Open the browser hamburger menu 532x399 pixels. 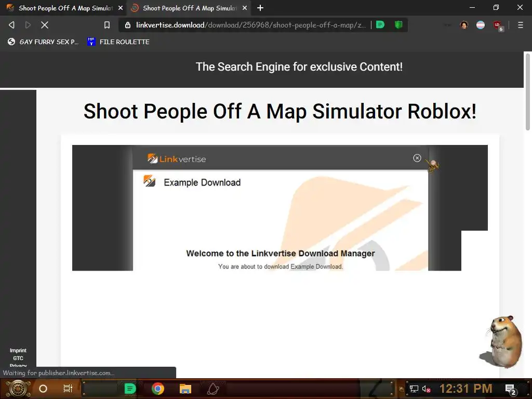point(520,25)
